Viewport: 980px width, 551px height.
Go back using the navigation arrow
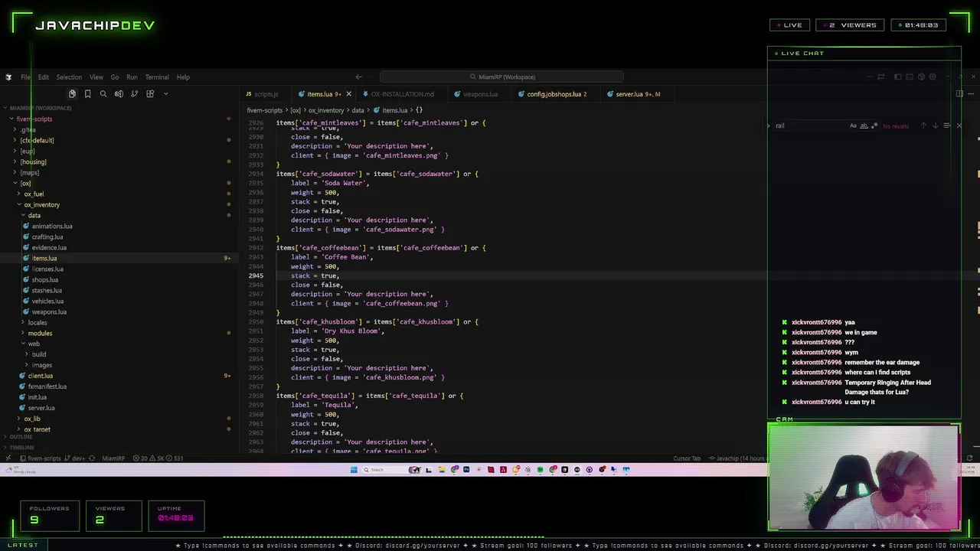pos(358,77)
